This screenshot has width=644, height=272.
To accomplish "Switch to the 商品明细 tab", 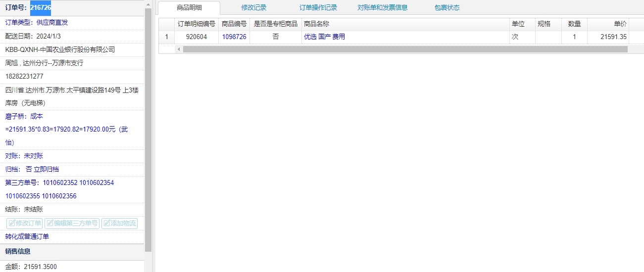I will click(189, 7).
